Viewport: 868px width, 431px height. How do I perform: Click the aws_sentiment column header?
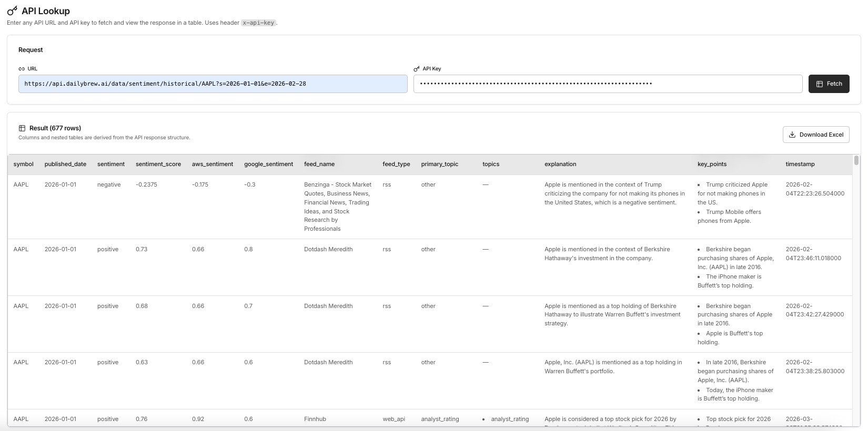point(213,164)
